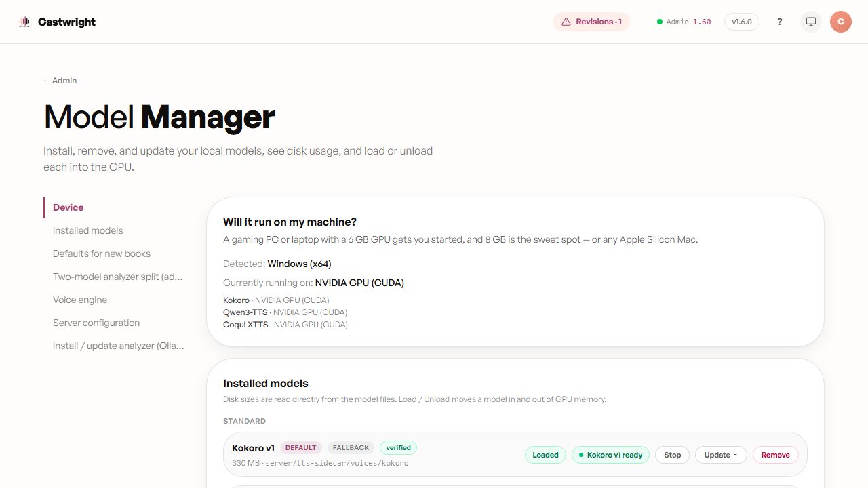The image size is (868, 488).
Task: Click the FALLBACK tag on Kokoro v1
Action: (351, 448)
